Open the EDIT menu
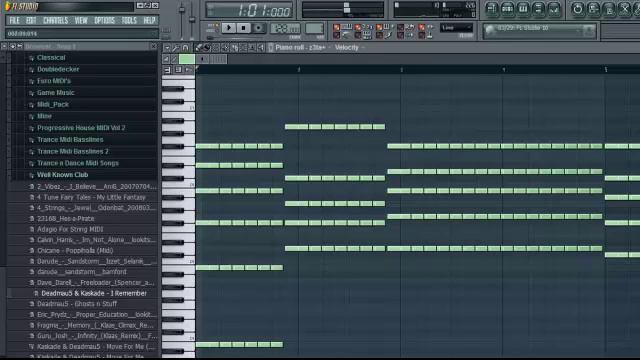The image size is (640, 360). point(31,20)
